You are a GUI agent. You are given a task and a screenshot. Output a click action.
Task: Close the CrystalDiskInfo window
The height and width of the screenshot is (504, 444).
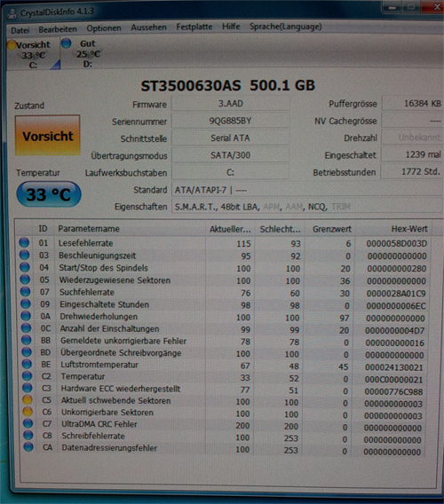click(434, 7)
